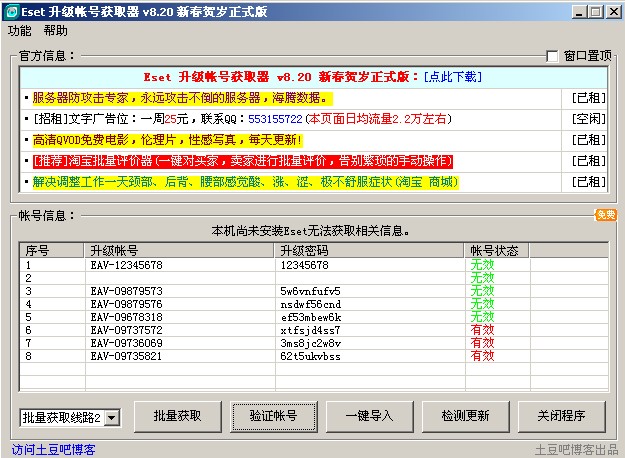Click the 验证帐号 button

265,416
